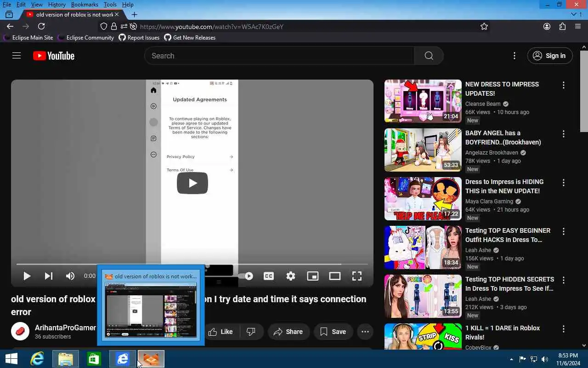Skip to the next video

point(48,276)
